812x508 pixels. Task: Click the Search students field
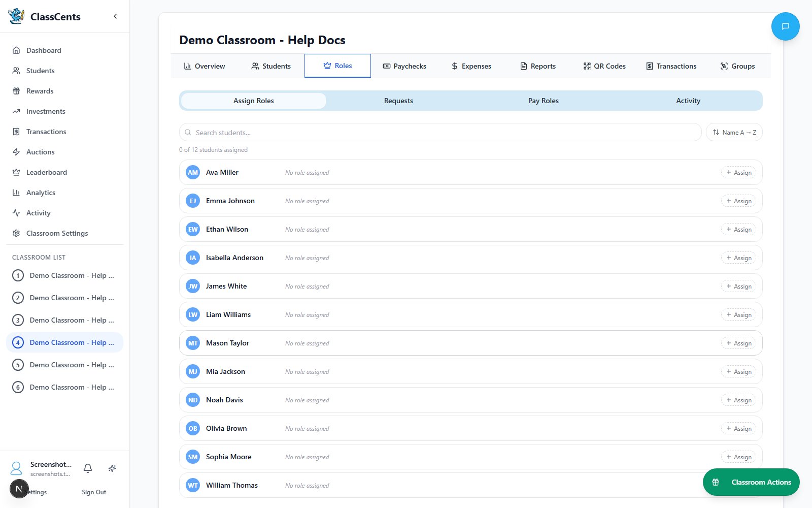pos(440,132)
